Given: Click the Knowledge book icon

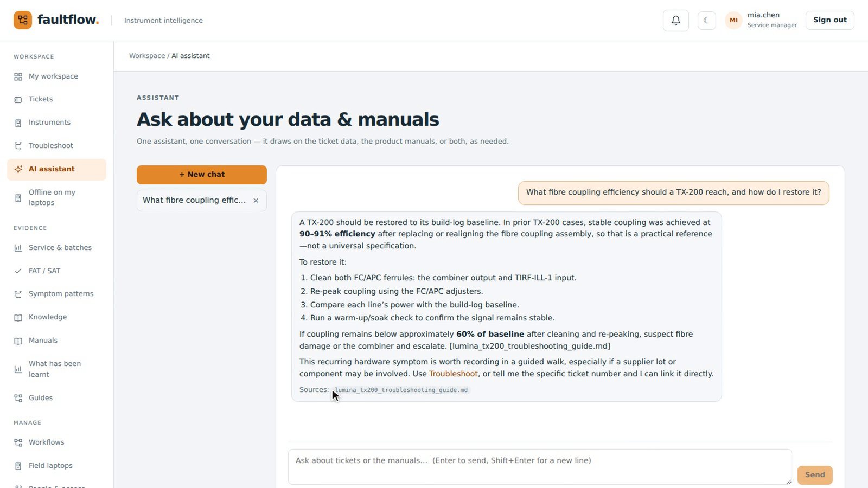Looking at the screenshot, I should click(18, 317).
